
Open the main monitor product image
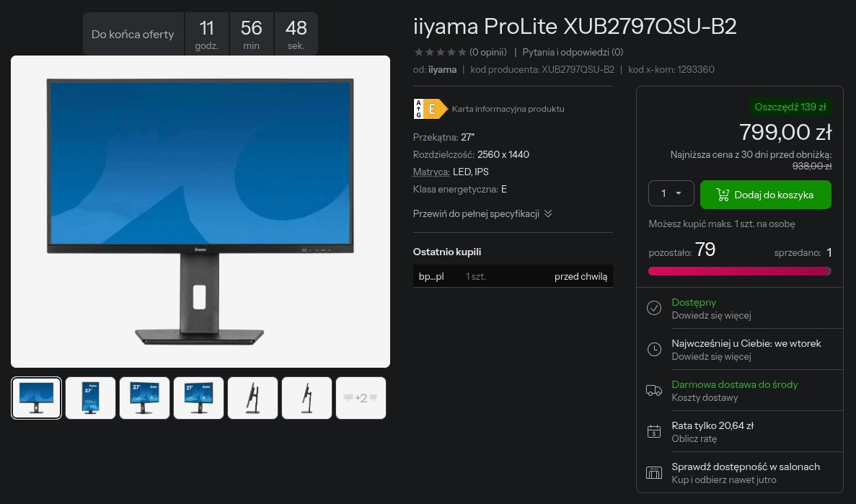tap(200, 211)
